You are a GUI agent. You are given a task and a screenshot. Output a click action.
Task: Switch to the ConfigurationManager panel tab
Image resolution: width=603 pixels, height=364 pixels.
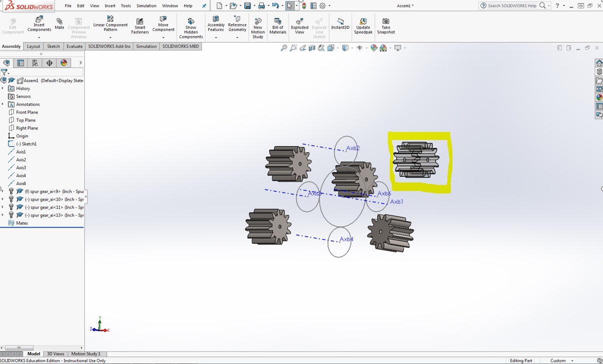click(x=35, y=63)
